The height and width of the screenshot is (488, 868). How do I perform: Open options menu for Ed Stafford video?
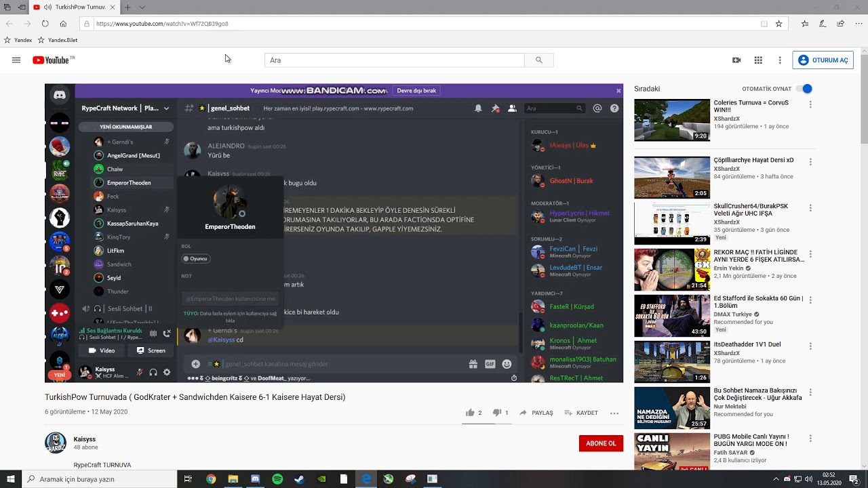point(810,300)
